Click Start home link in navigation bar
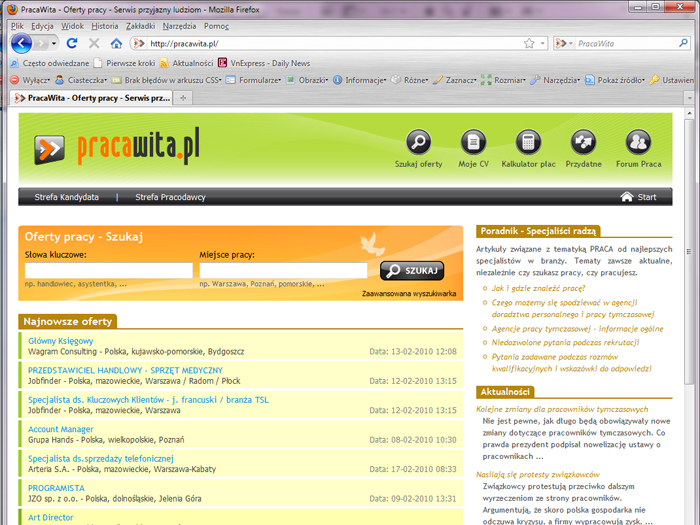 point(638,197)
